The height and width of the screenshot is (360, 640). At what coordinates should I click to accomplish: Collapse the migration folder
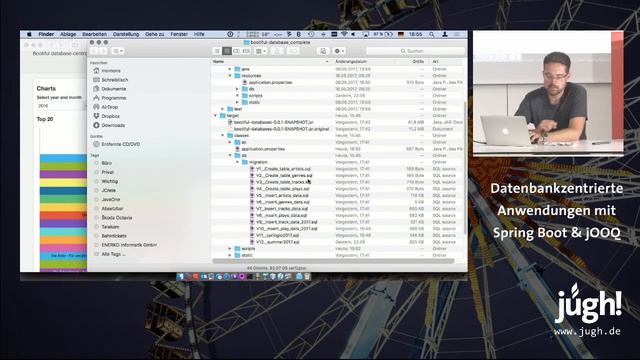pos(237,162)
